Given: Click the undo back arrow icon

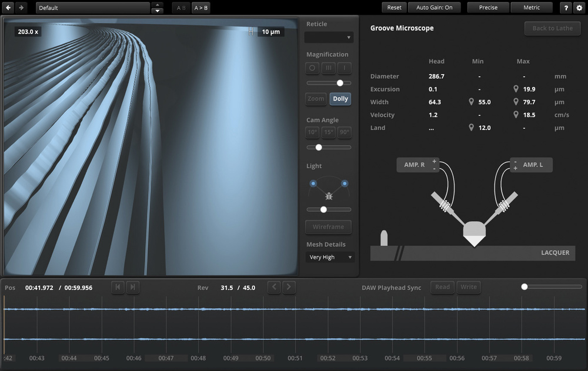Looking at the screenshot, I should [x=9, y=8].
